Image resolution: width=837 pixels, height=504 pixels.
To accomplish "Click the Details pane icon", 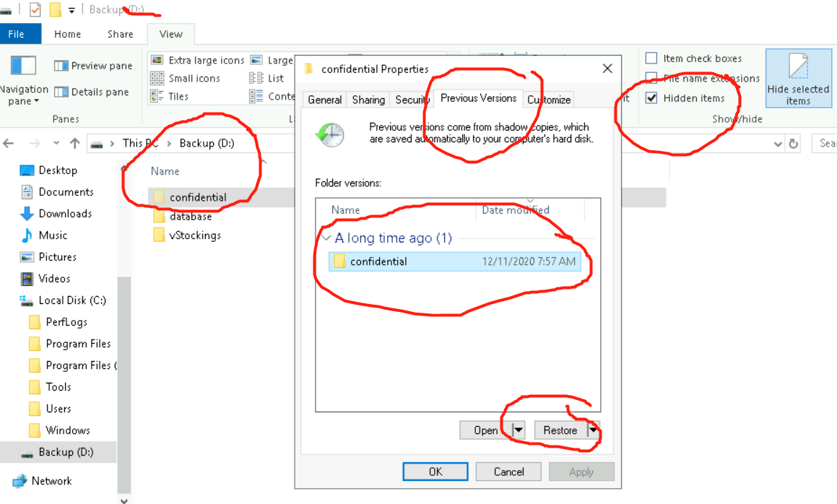I will click(x=61, y=92).
